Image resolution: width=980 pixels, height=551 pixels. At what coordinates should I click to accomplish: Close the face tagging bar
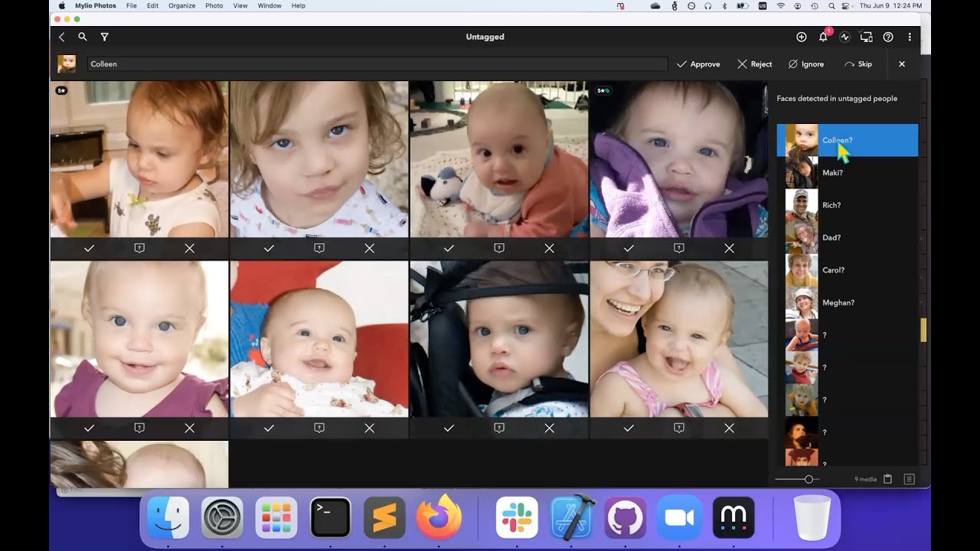tap(902, 64)
